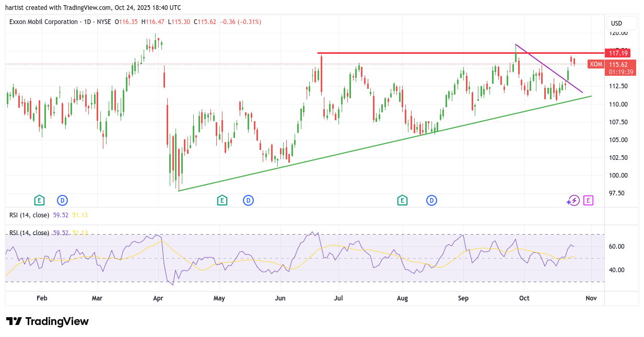Screen dimensions: 644x337
Task: Open the USD currency selector
Action: (x=620, y=24)
